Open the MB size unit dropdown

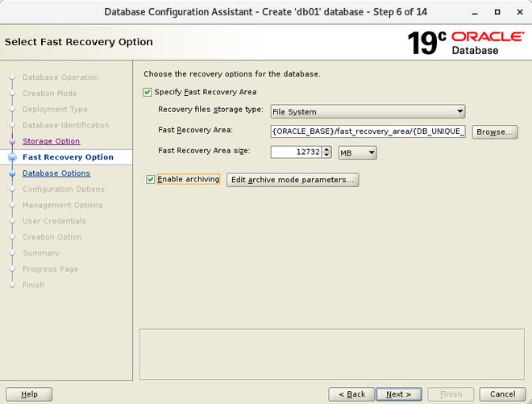[358, 152]
